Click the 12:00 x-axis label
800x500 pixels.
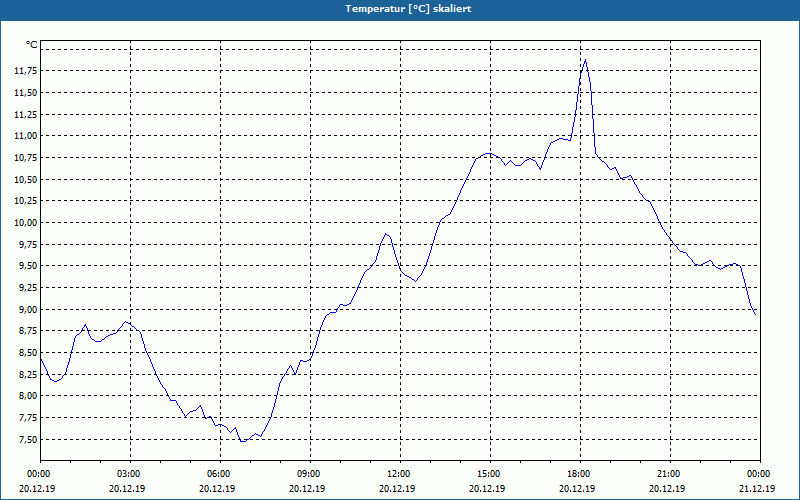(x=397, y=474)
